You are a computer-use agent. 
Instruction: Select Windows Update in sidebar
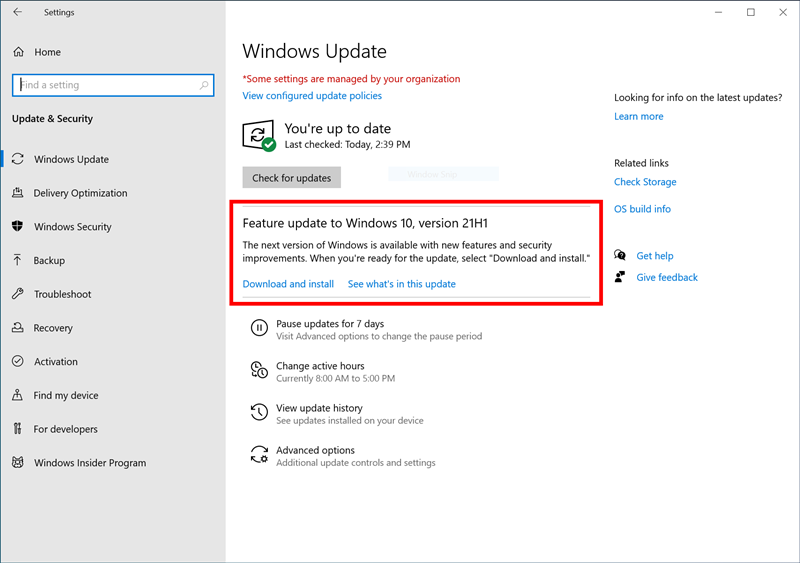[71, 159]
